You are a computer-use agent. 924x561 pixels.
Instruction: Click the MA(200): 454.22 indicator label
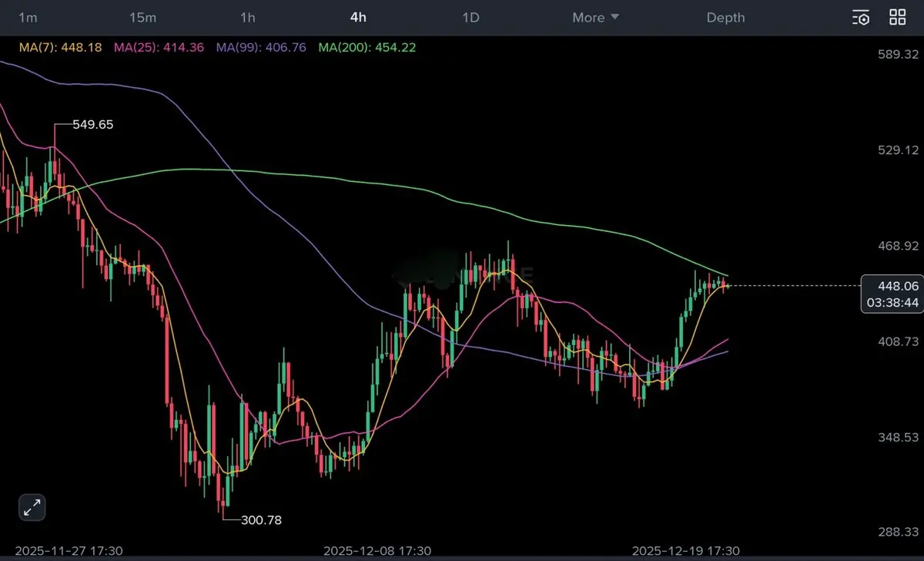pyautogui.click(x=367, y=48)
